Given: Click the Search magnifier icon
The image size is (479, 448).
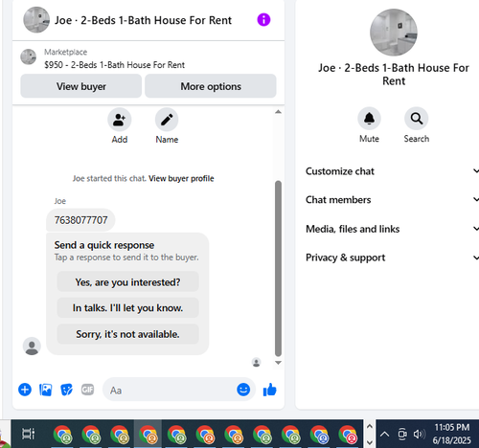Looking at the screenshot, I should tap(417, 119).
